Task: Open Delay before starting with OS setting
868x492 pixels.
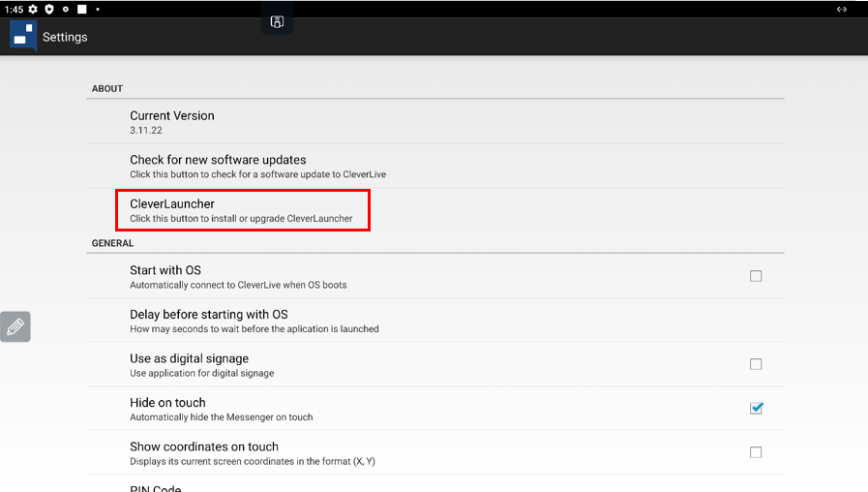Action: coord(435,321)
